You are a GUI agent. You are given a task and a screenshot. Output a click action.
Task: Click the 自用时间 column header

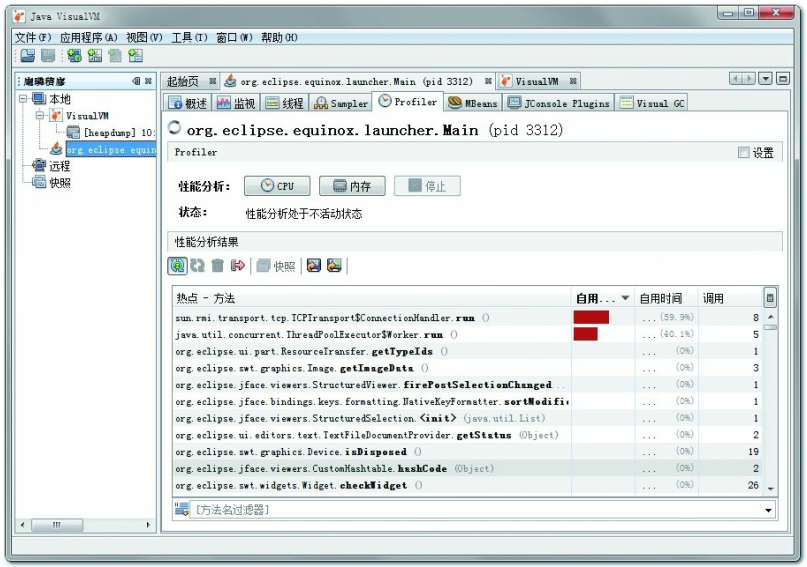pyautogui.click(x=666, y=298)
